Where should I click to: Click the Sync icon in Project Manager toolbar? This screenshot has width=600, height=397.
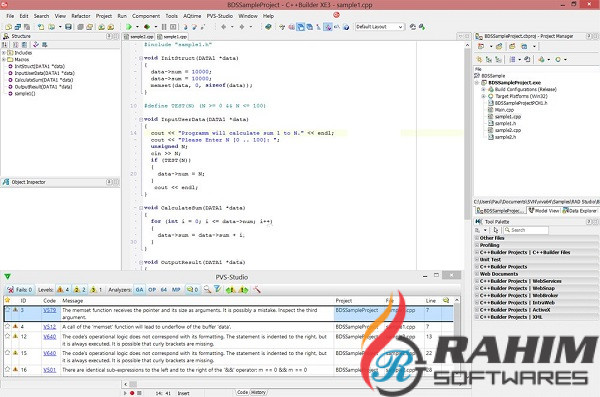[527, 59]
